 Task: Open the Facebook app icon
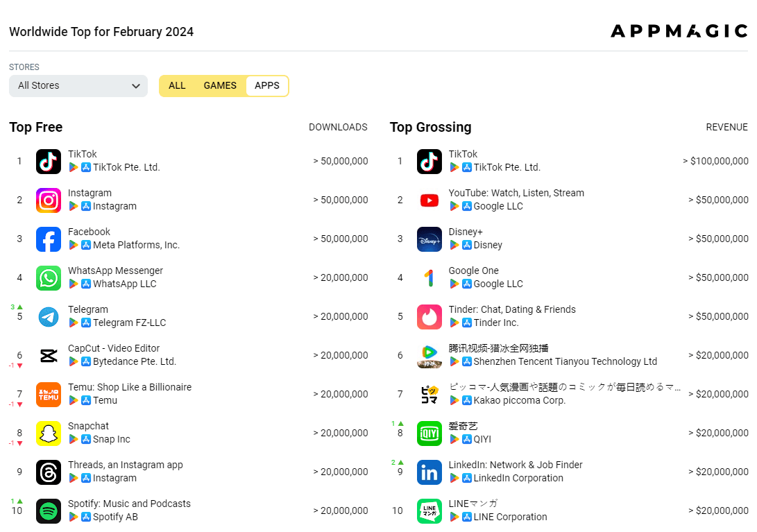point(49,239)
